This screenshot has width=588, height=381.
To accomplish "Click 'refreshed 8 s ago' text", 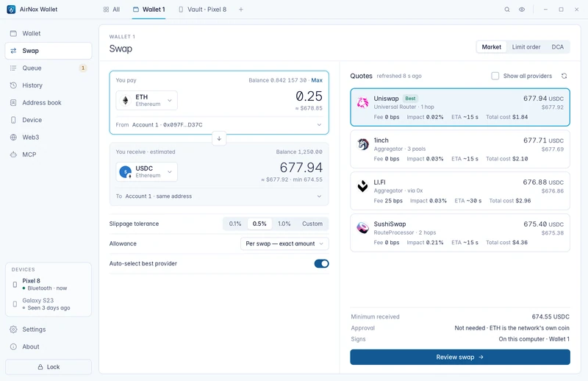I will tap(399, 76).
